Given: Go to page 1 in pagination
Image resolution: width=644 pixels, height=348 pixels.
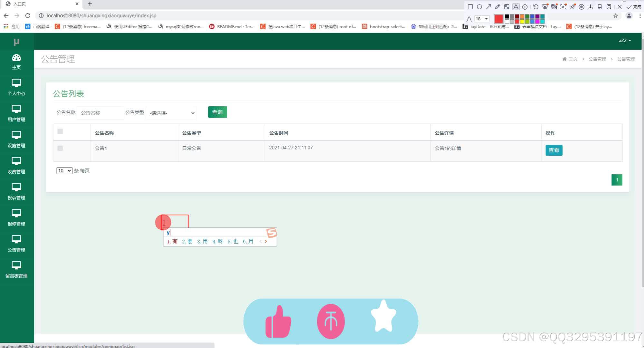Looking at the screenshot, I should point(617,180).
